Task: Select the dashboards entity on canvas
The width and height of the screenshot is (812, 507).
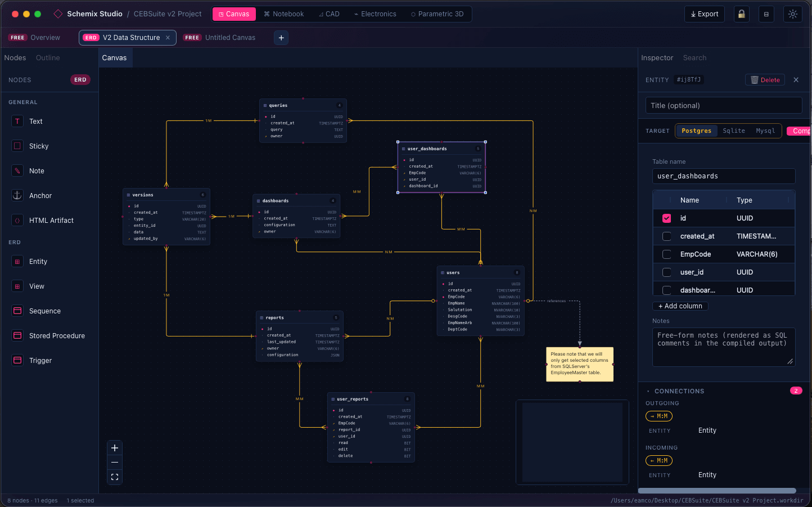Action: click(296, 217)
